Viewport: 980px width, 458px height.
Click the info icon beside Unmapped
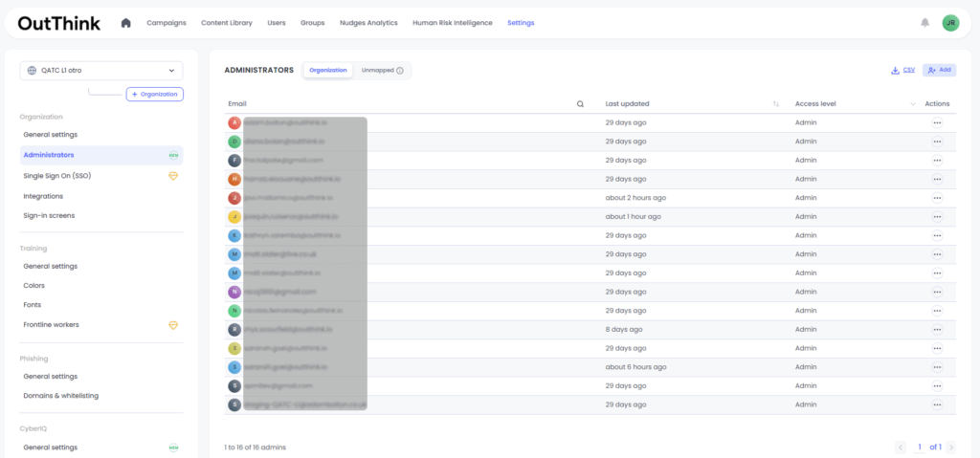pos(400,71)
